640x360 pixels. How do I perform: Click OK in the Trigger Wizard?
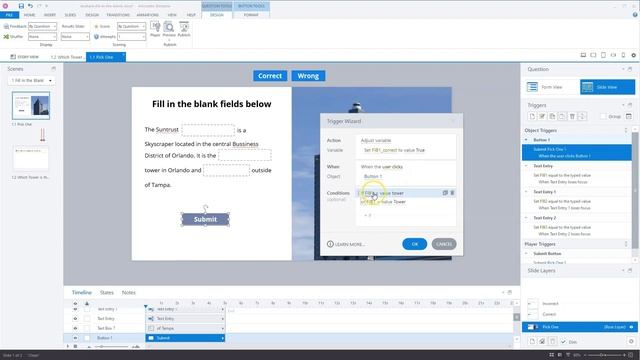click(x=415, y=244)
